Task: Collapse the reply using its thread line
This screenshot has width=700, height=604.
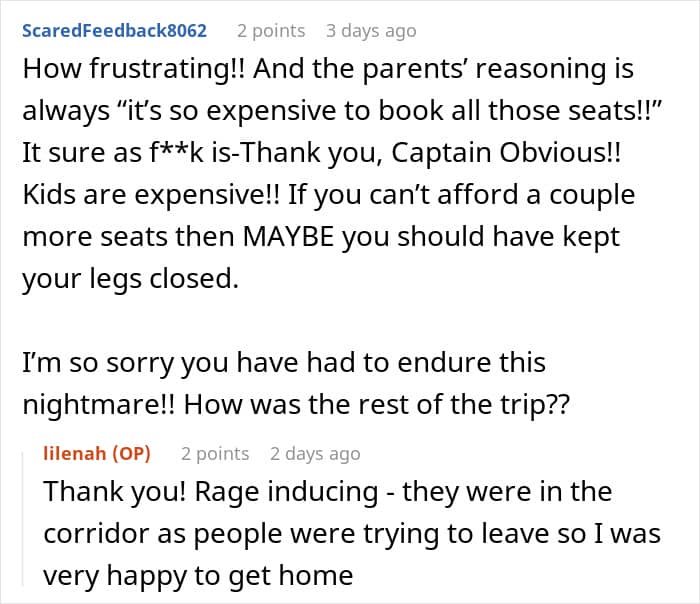Action: pyautogui.click(x=23, y=518)
